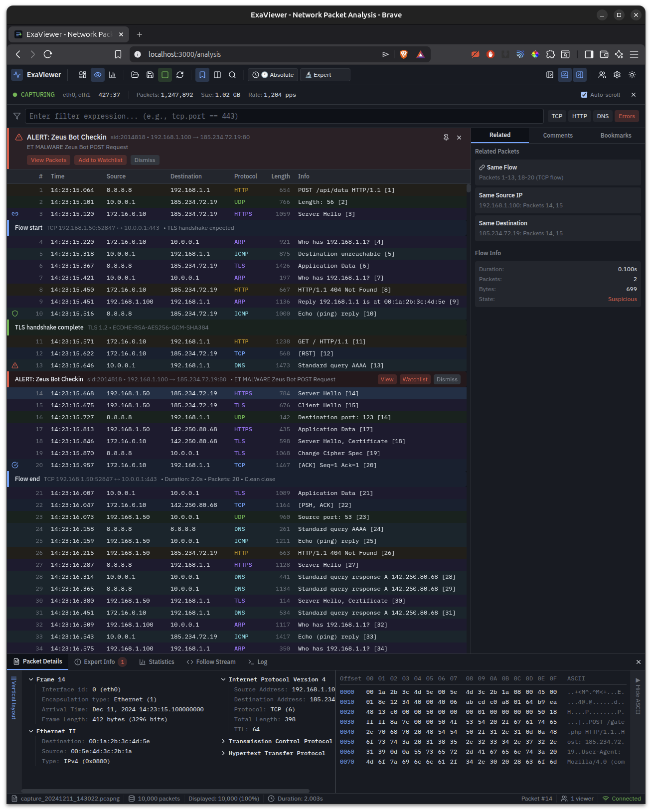Click the filter funnel icon
This screenshot has width=652, height=812.
point(17,116)
